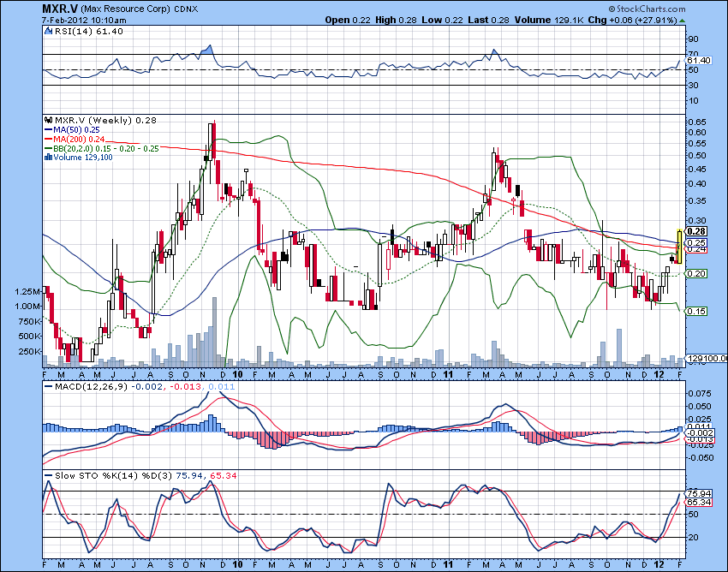Click the date 7-Feb-2012 10:10am
The width and height of the screenshot is (728, 572).
[84, 20]
